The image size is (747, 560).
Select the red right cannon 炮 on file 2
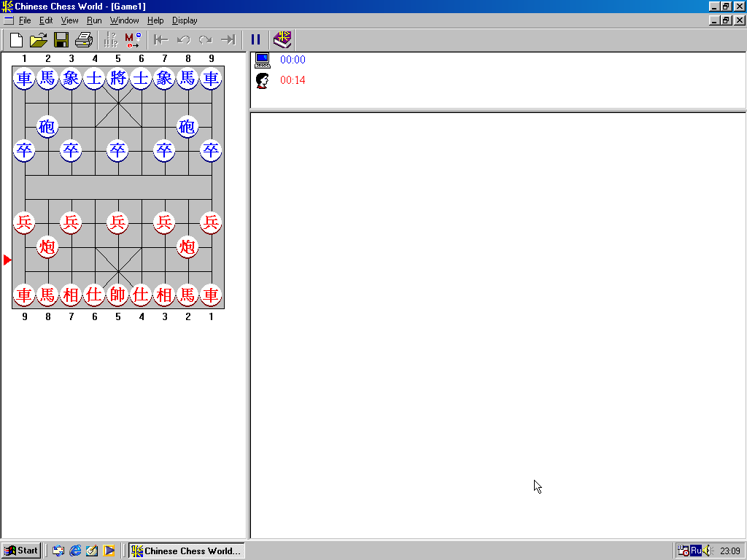[x=187, y=246]
